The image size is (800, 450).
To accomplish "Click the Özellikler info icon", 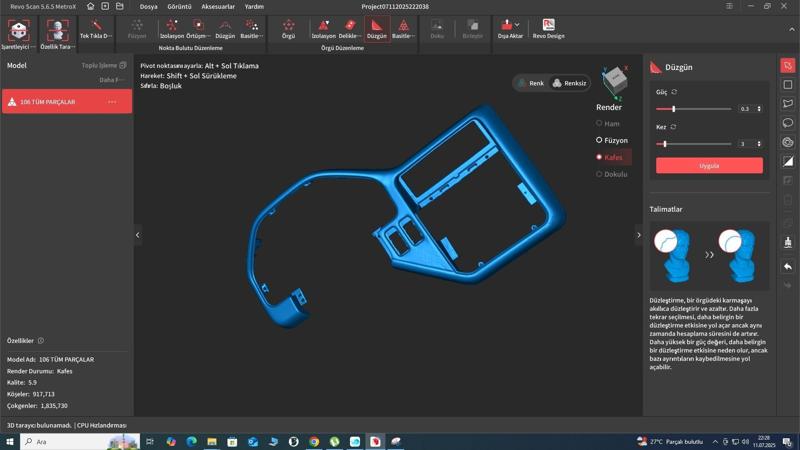I will tap(41, 340).
